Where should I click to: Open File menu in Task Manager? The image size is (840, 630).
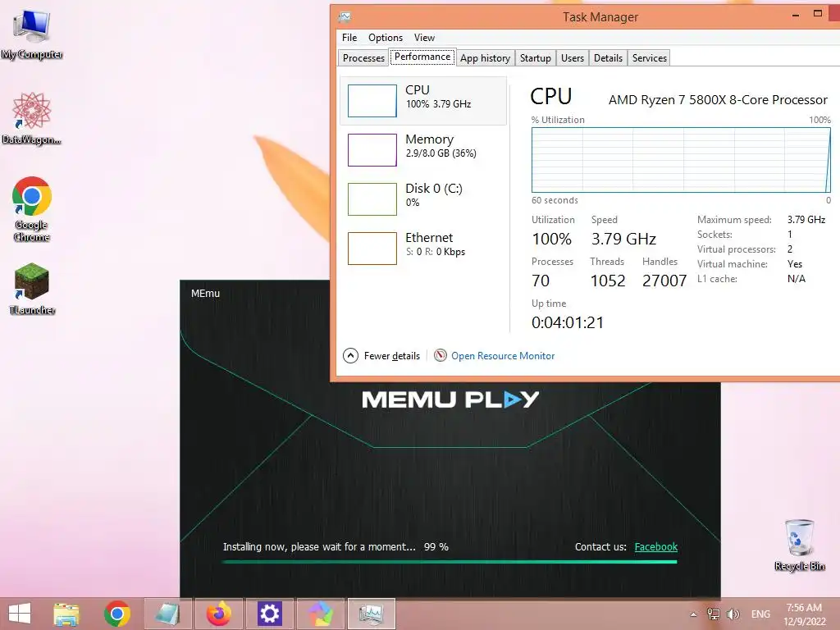[349, 38]
